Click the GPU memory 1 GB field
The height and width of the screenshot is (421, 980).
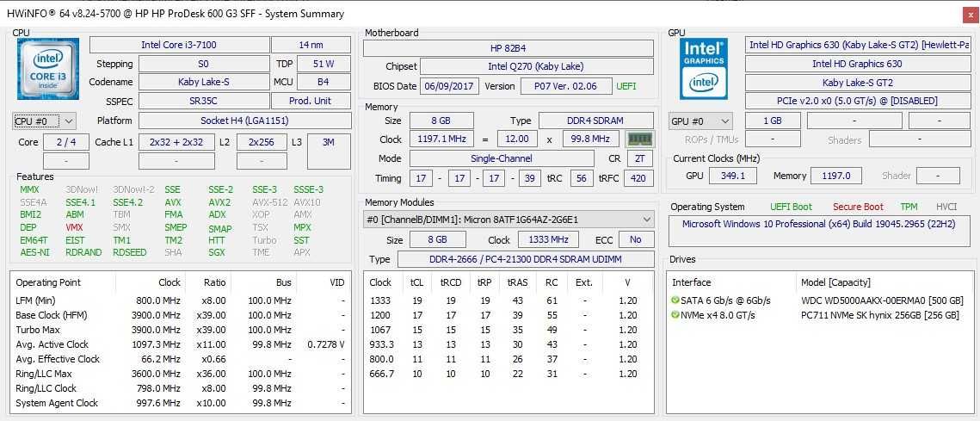pos(773,121)
